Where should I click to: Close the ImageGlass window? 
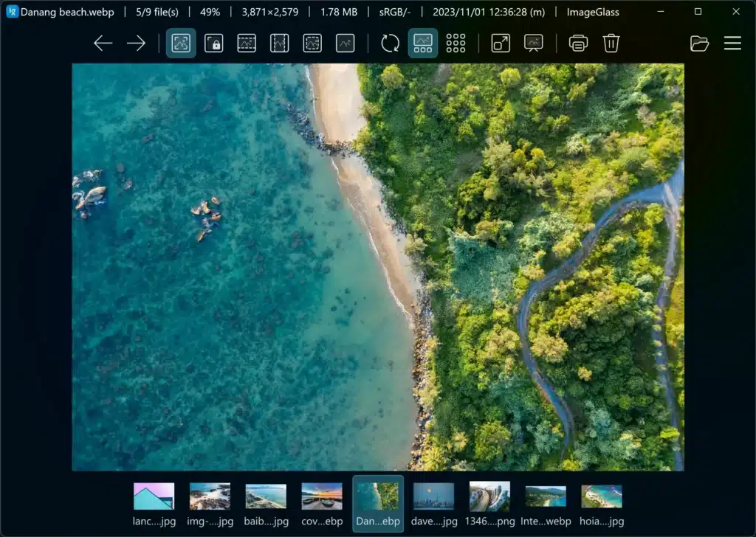[x=736, y=12]
